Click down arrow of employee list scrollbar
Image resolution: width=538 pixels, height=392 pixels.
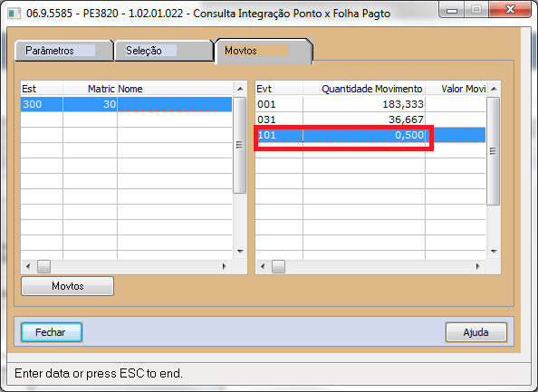pyautogui.click(x=240, y=252)
